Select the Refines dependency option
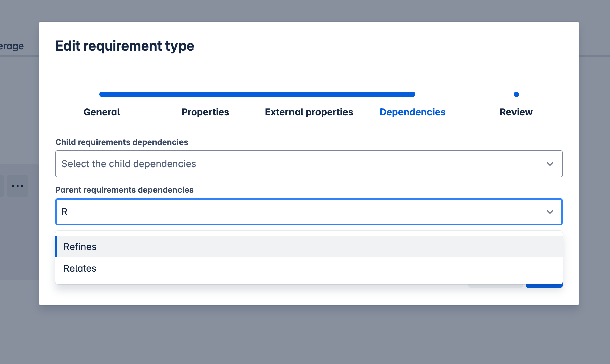 tap(80, 246)
